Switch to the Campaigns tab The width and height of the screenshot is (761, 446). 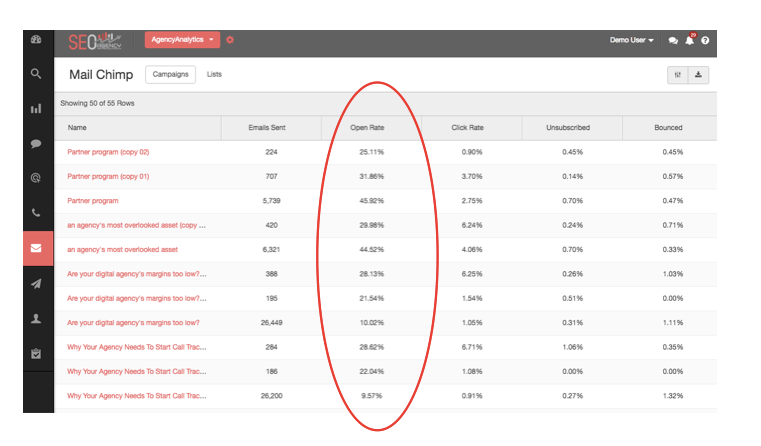click(170, 74)
